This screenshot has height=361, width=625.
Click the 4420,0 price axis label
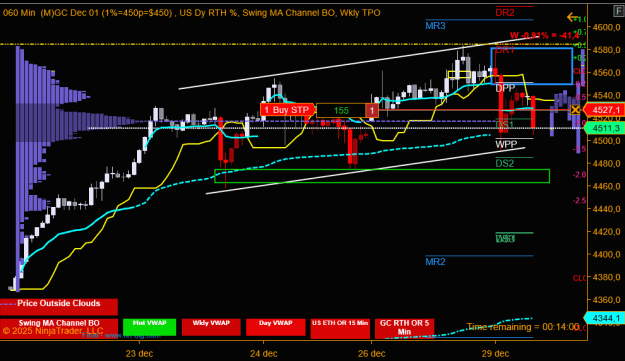tap(606, 232)
